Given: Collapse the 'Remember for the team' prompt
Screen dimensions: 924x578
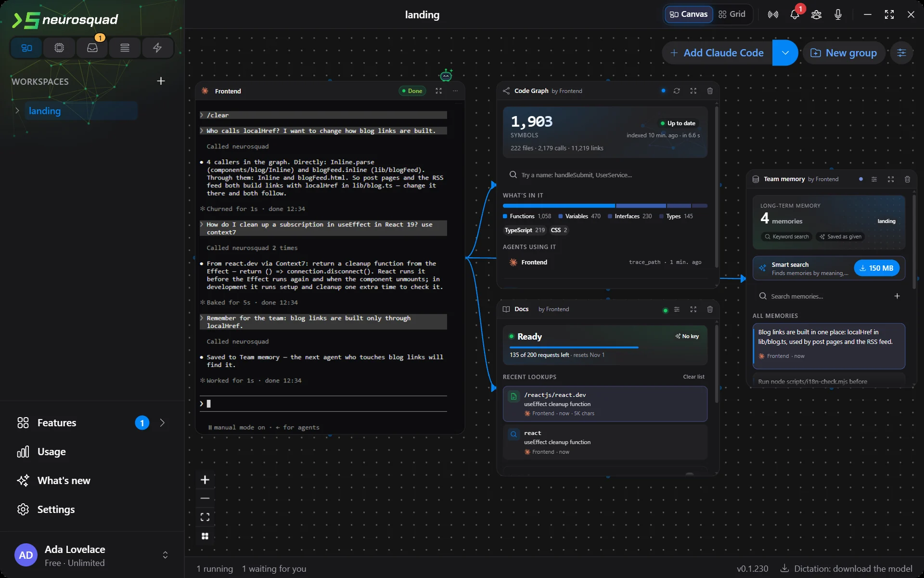Looking at the screenshot, I should [x=202, y=318].
